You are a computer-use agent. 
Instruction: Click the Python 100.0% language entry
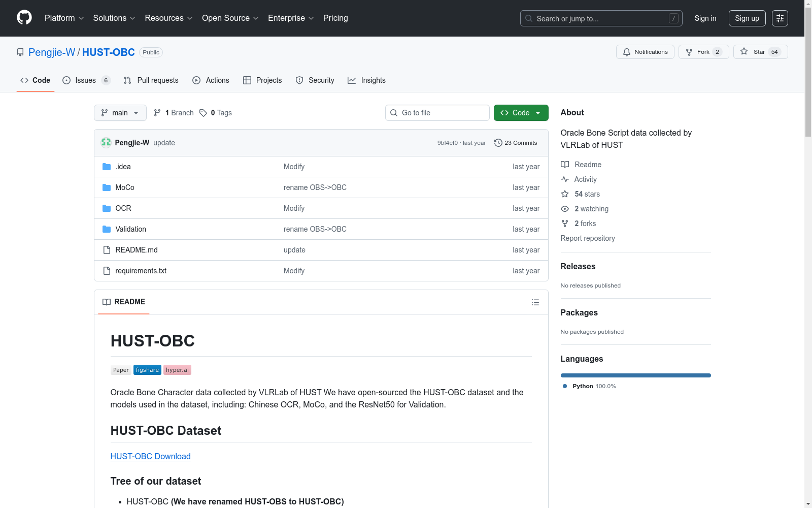(589, 386)
